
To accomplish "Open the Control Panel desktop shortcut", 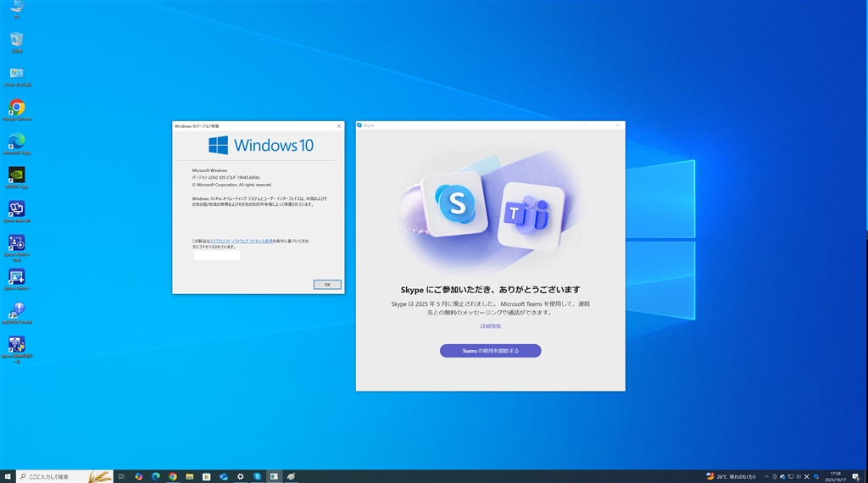I will [17, 76].
